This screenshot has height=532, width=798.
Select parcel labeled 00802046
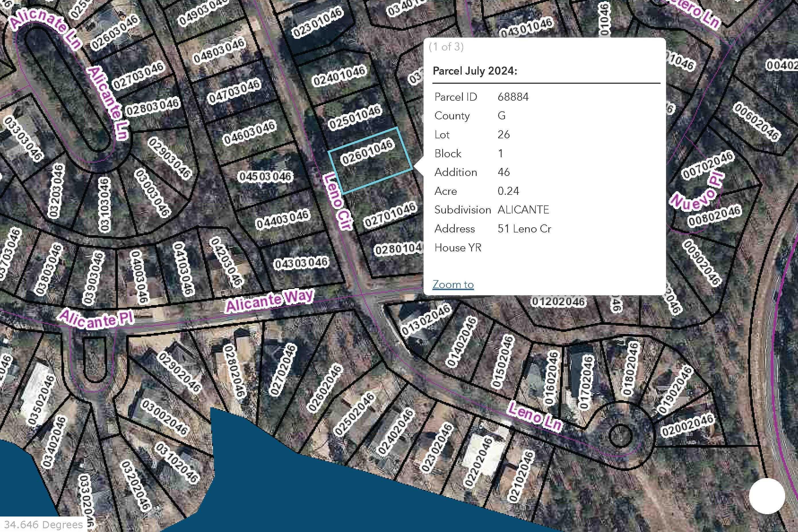pos(714,216)
